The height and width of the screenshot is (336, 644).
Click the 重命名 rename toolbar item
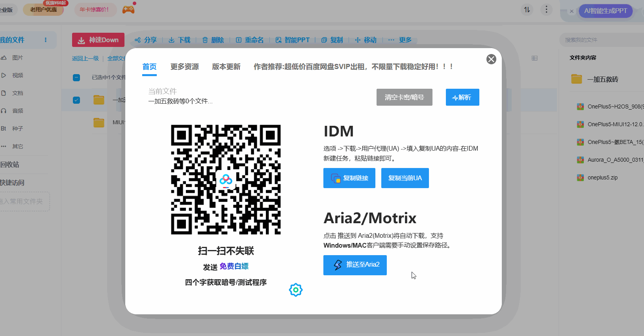pyautogui.click(x=250, y=40)
